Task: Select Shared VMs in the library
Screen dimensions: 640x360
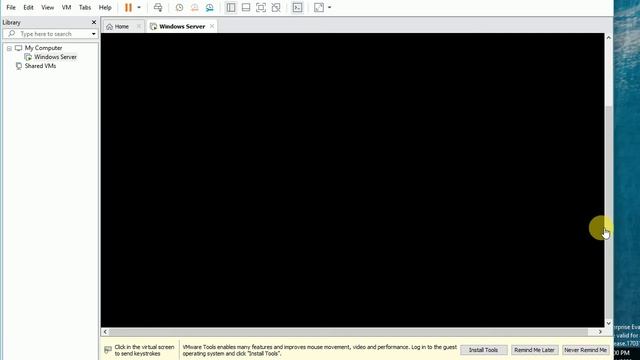Action: point(40,66)
